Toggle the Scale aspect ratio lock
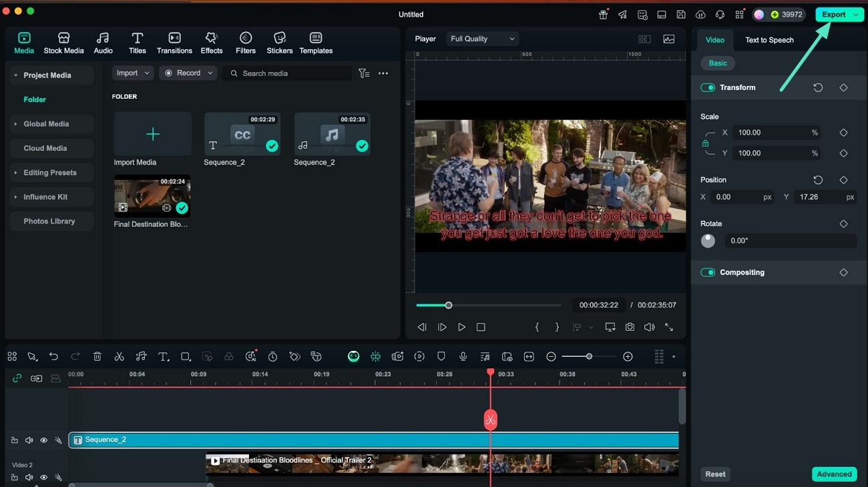Image resolution: width=868 pixels, height=487 pixels. point(705,143)
